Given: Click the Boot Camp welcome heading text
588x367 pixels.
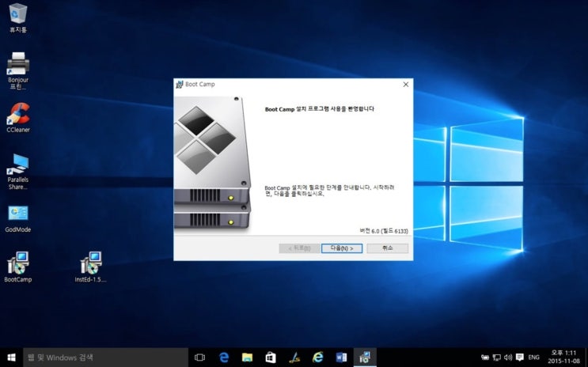Looking at the screenshot, I should point(319,109).
